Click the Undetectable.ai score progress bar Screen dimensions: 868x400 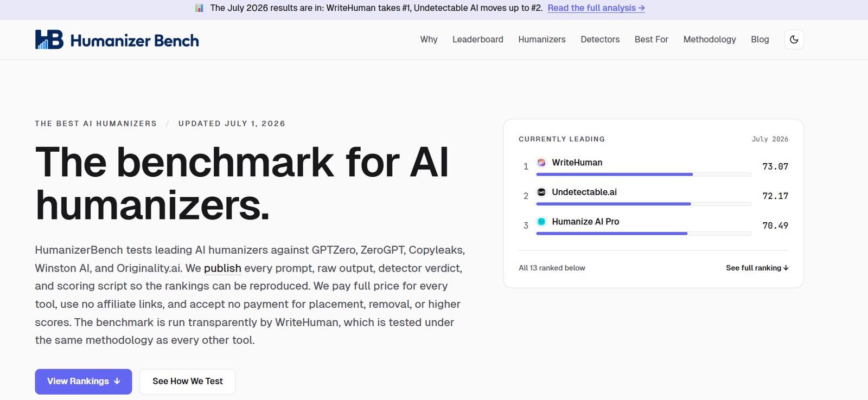point(644,204)
